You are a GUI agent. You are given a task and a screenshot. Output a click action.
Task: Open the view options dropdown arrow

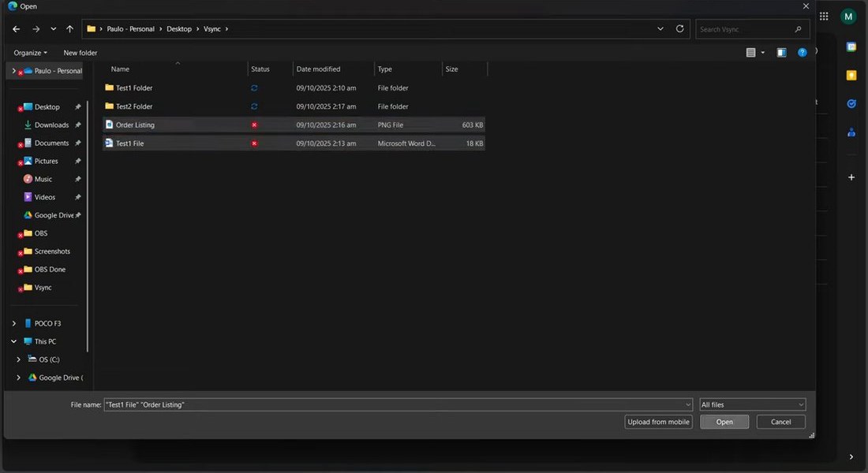tap(763, 53)
